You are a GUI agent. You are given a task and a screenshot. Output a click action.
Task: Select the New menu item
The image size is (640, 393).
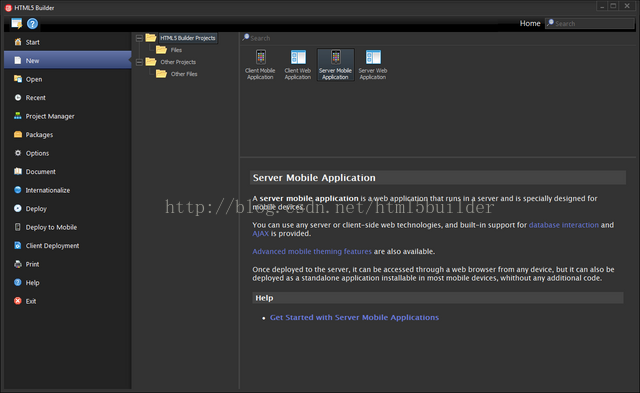point(68,60)
